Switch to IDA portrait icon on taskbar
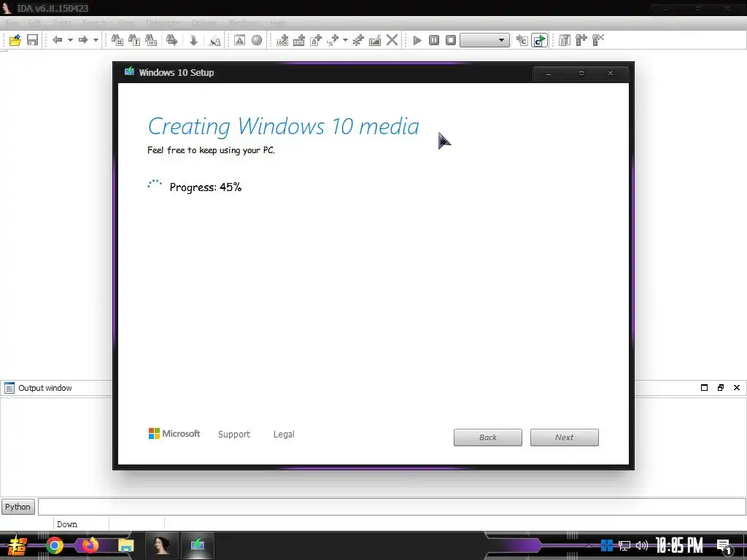This screenshot has width=747, height=560. click(161, 545)
